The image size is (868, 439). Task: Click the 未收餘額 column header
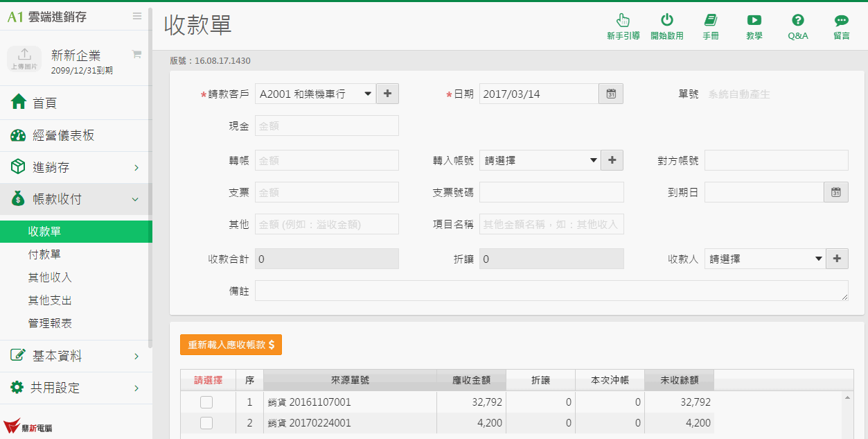pyautogui.click(x=679, y=380)
